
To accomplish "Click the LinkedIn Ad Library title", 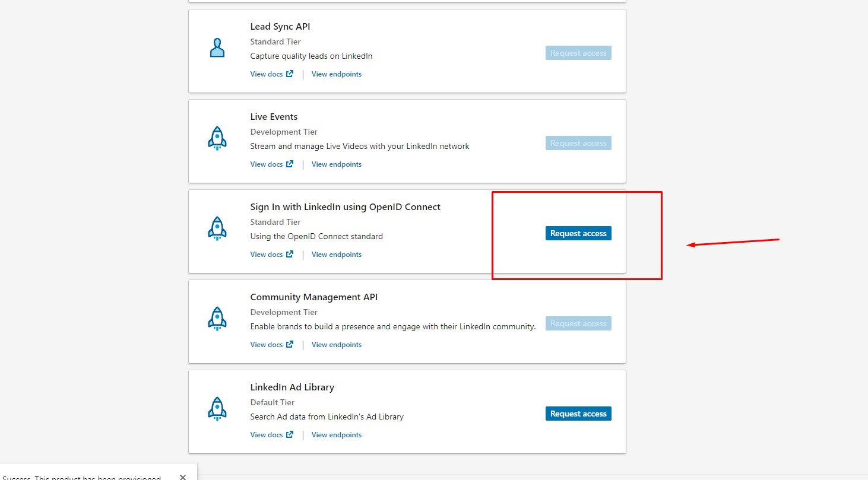I will [292, 387].
